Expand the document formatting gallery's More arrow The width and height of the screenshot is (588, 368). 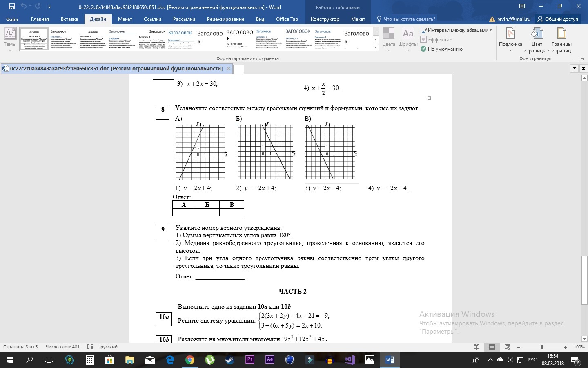pyautogui.click(x=376, y=47)
